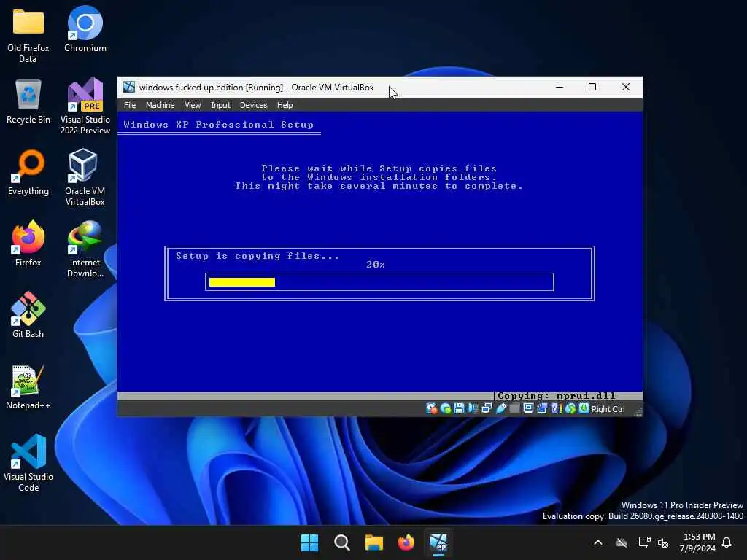Open the Devices menu
747x560 pixels.
coord(253,105)
